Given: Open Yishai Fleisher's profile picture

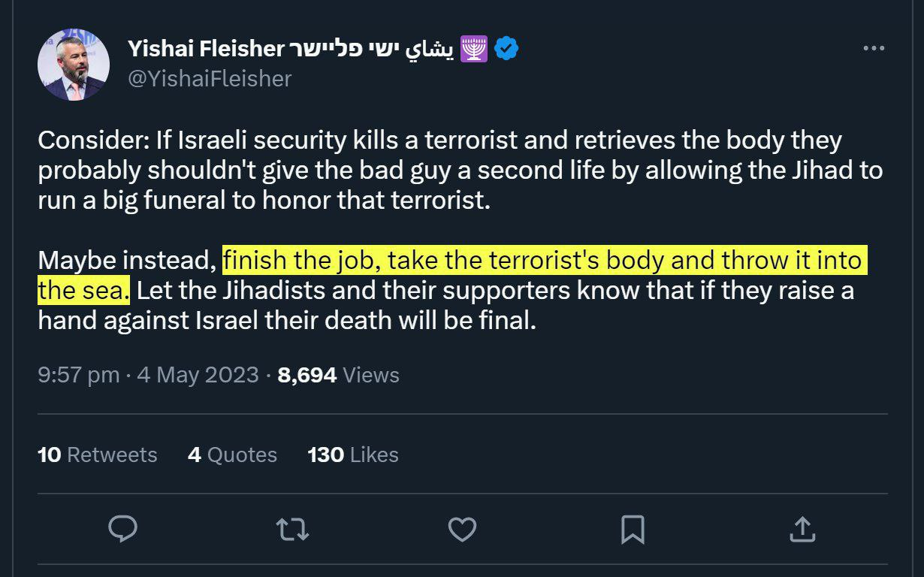Looking at the screenshot, I should click(x=74, y=65).
